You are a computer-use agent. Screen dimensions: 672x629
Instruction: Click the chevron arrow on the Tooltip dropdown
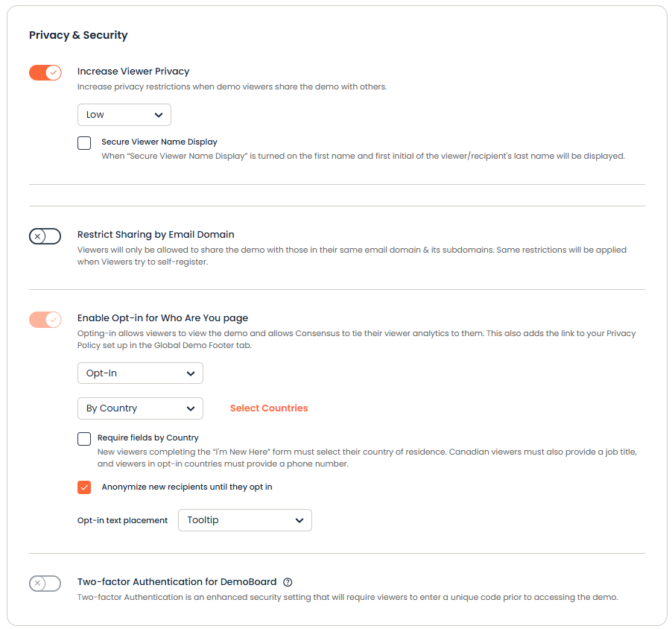(x=299, y=520)
